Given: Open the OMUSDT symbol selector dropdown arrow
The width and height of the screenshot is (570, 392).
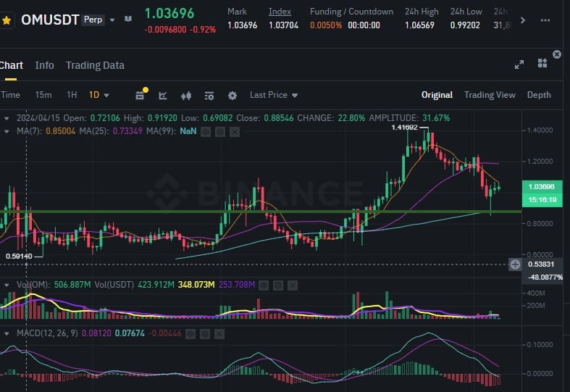Looking at the screenshot, I should [x=112, y=20].
